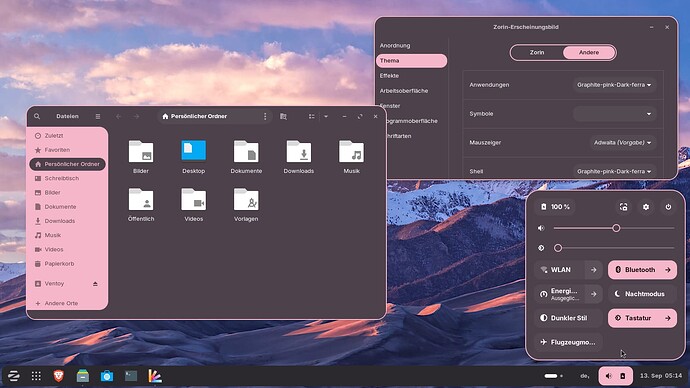Open the terminal from the taskbar
690x388 pixels.
click(131, 376)
